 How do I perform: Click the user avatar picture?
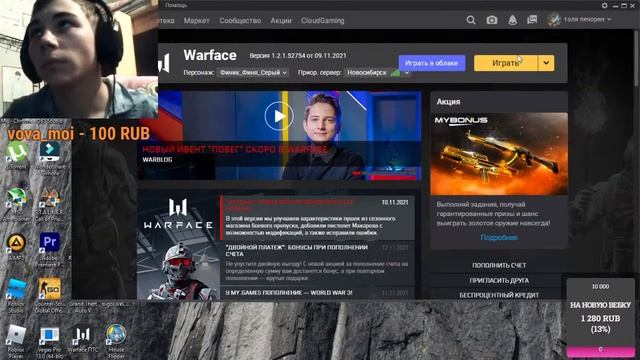pos(554,20)
